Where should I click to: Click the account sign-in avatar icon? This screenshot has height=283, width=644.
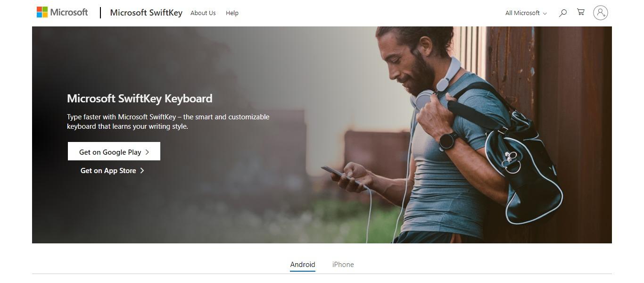[x=601, y=13]
